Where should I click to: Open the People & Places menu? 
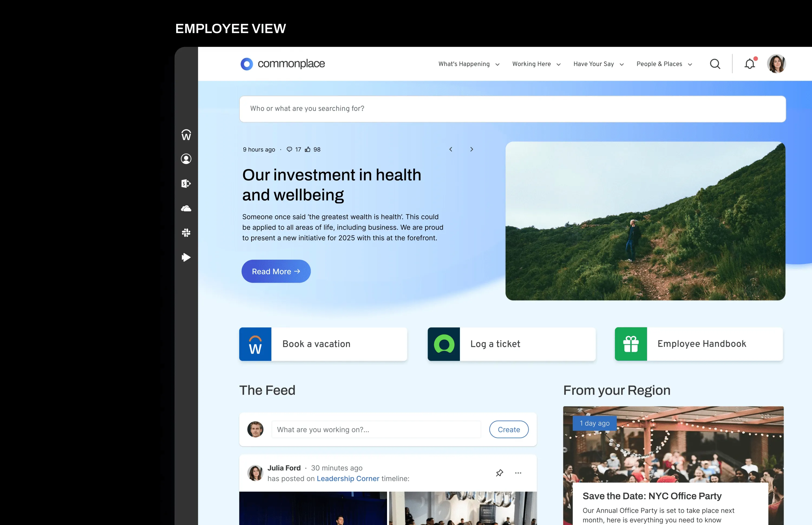tap(663, 64)
